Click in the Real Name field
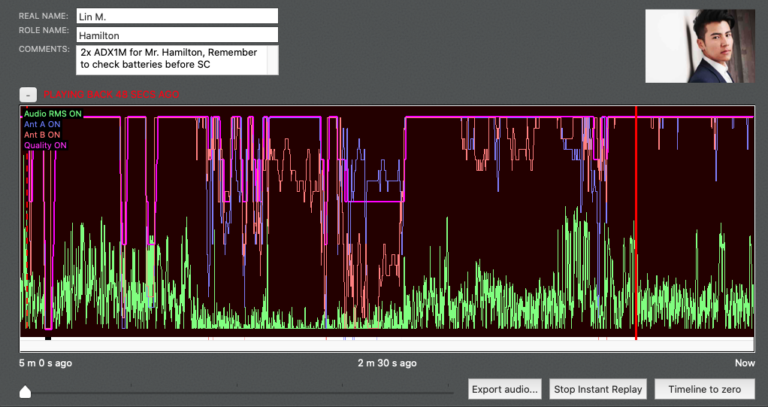Screen dimensions: 768x407 [177, 16]
